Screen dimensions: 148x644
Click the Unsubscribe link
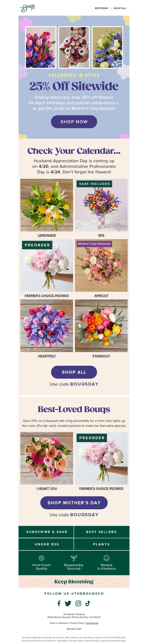(x=92, y=623)
